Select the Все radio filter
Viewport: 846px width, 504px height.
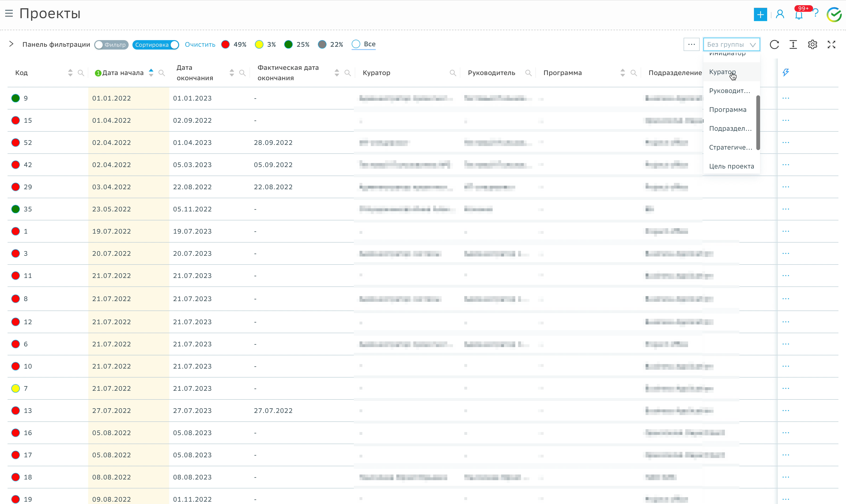[x=356, y=44]
